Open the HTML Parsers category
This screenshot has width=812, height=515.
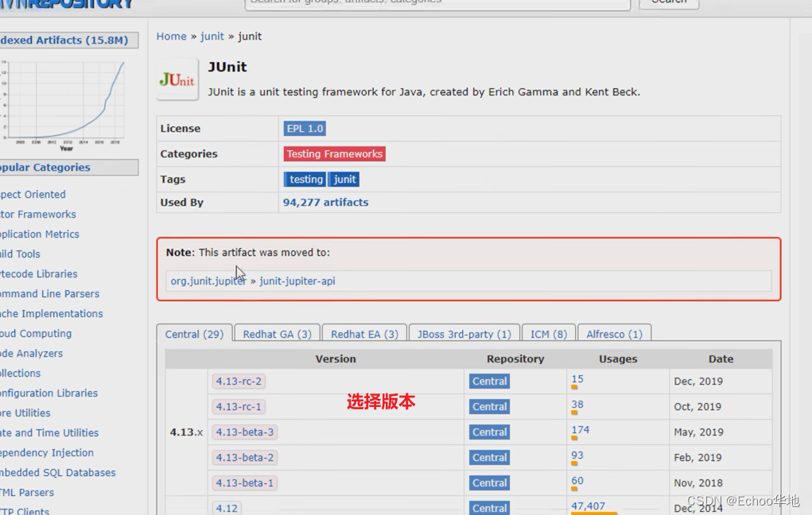click(27, 493)
